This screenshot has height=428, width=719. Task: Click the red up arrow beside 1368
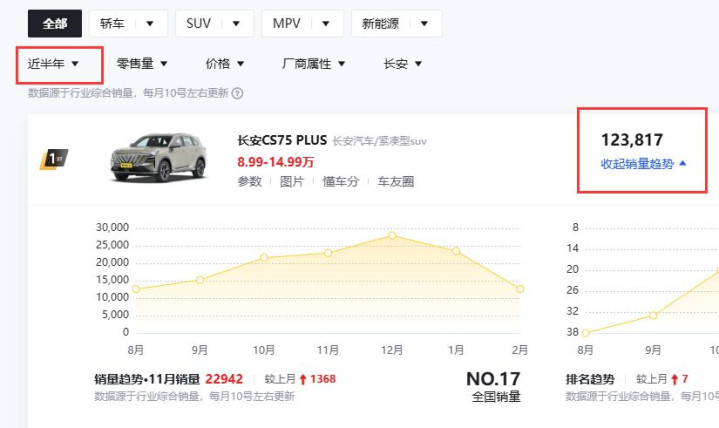click(x=303, y=379)
